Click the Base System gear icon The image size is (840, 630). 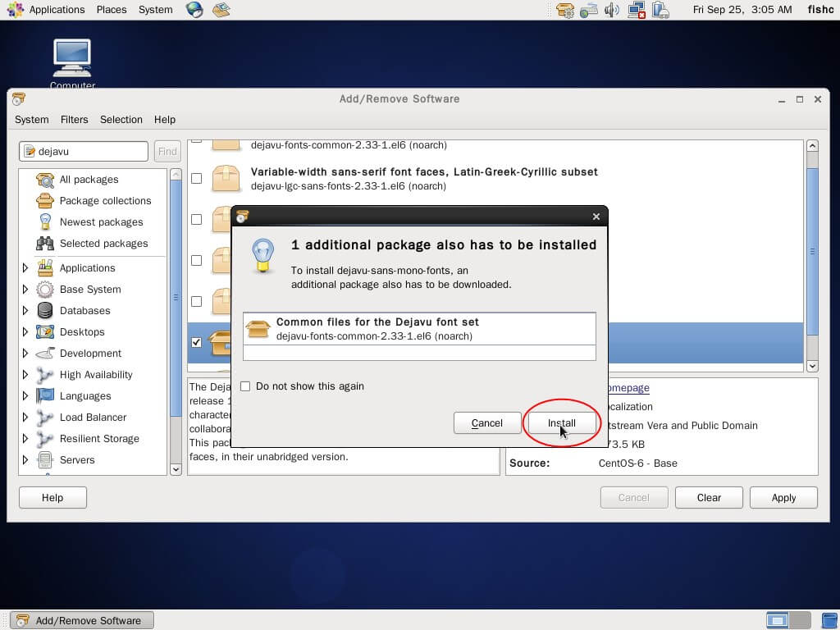[x=45, y=290]
